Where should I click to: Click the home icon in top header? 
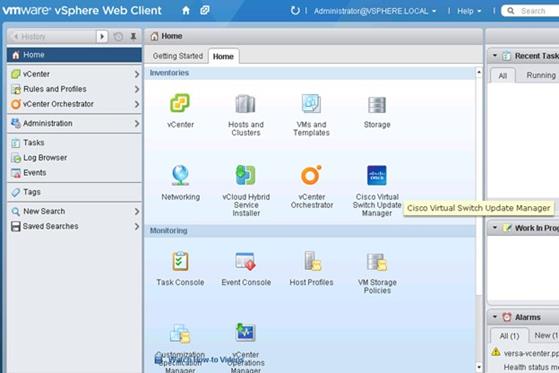coord(186,10)
